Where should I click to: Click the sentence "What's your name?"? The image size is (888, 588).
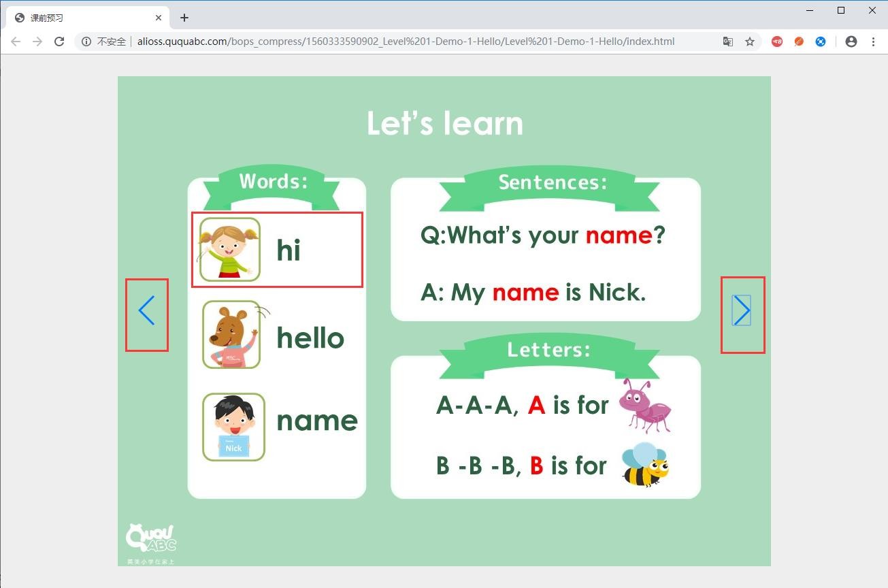point(542,235)
